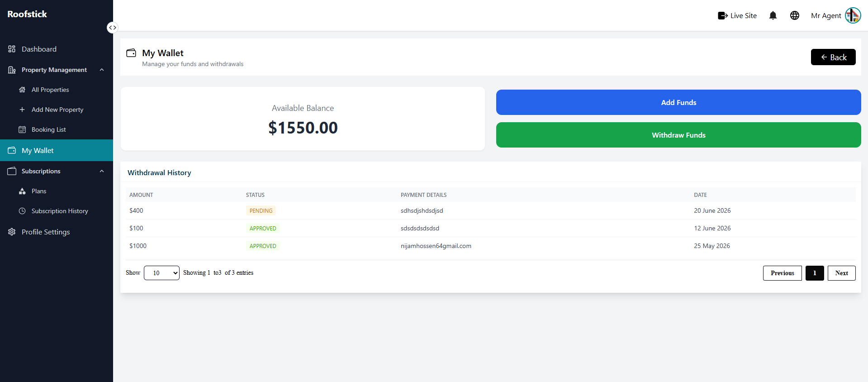Click APPROVED badge in the $100 row
This screenshot has width=868, height=382.
point(263,228)
